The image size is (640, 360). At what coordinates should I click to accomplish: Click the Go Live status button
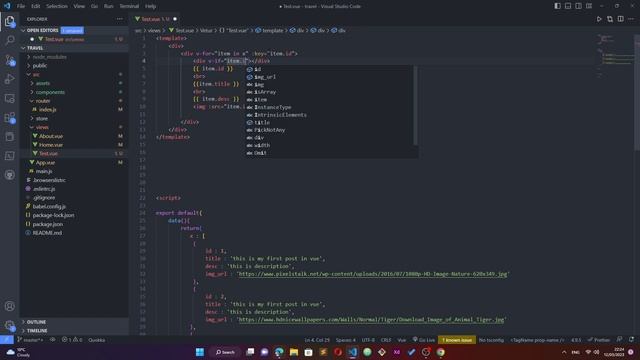pyautogui.click(x=424, y=340)
